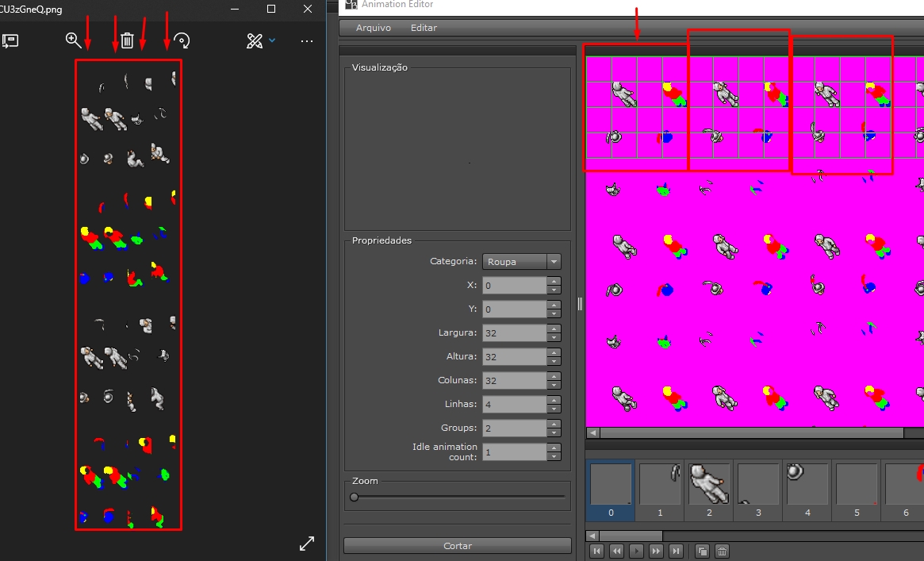924x561 pixels.
Task: Click the frame strip scroll left arrow
Action: [x=592, y=536]
